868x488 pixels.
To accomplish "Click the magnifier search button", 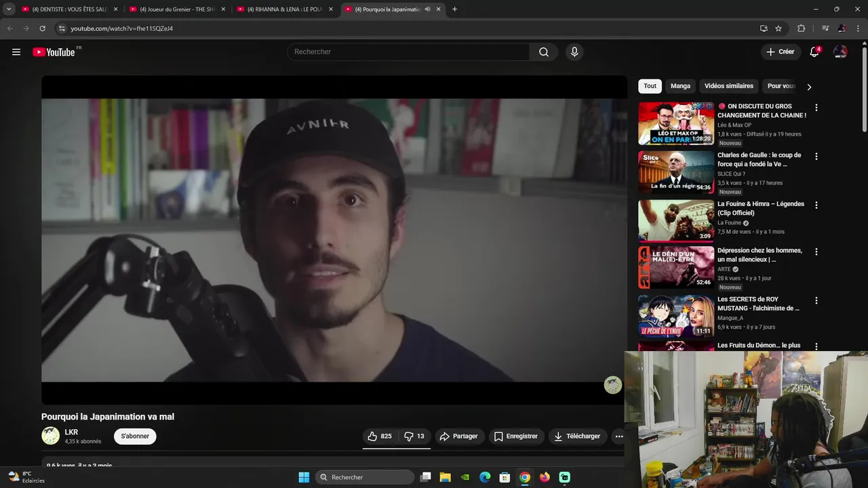I will tap(544, 52).
